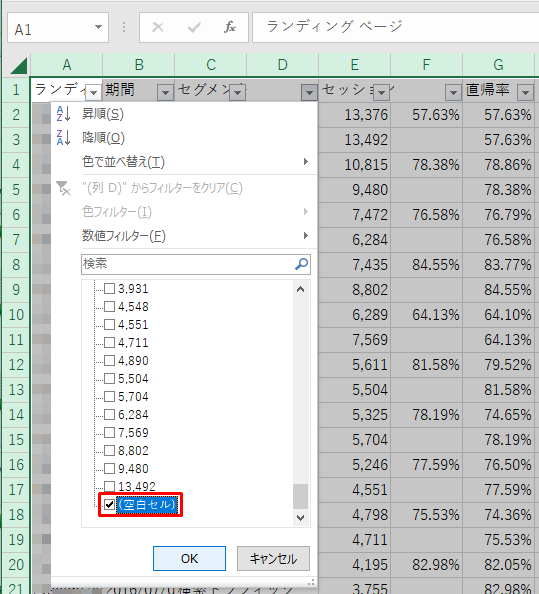Click the Select All corner triangle
539x594 pixels.
pos(19,66)
